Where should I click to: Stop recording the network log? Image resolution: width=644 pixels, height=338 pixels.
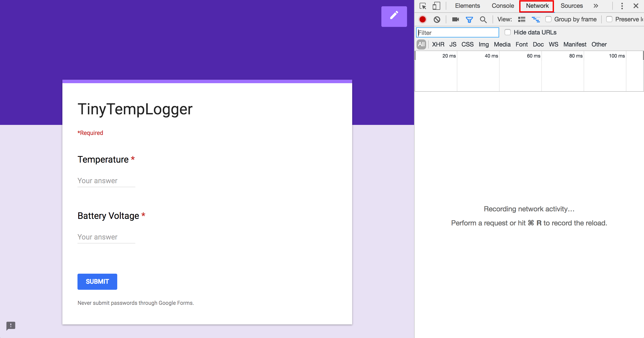(422, 19)
